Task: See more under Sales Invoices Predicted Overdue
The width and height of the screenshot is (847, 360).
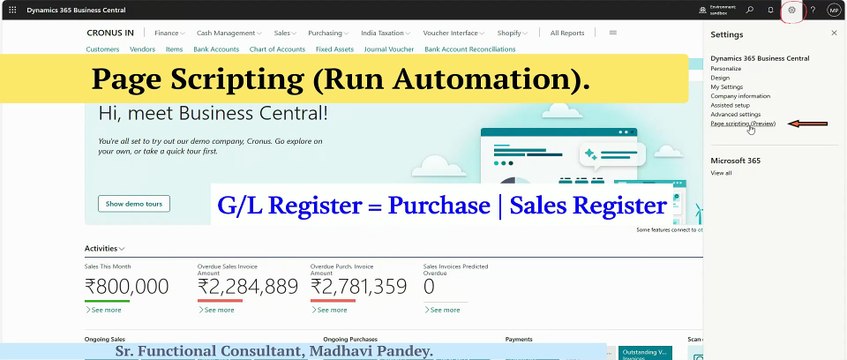Action: click(442, 310)
